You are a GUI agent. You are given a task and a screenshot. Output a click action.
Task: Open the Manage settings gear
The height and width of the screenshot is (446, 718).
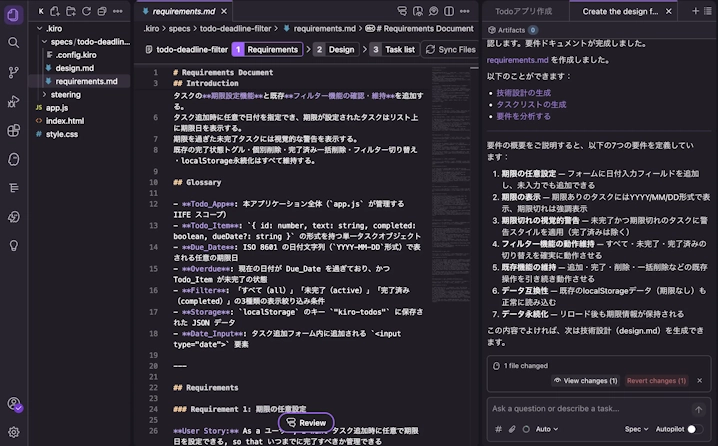[x=13, y=432]
